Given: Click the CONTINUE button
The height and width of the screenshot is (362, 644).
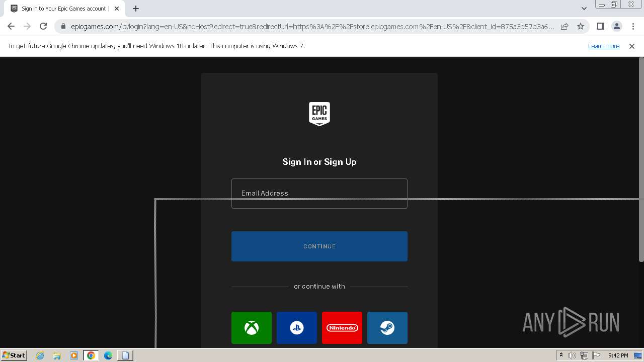Looking at the screenshot, I should [319, 246].
